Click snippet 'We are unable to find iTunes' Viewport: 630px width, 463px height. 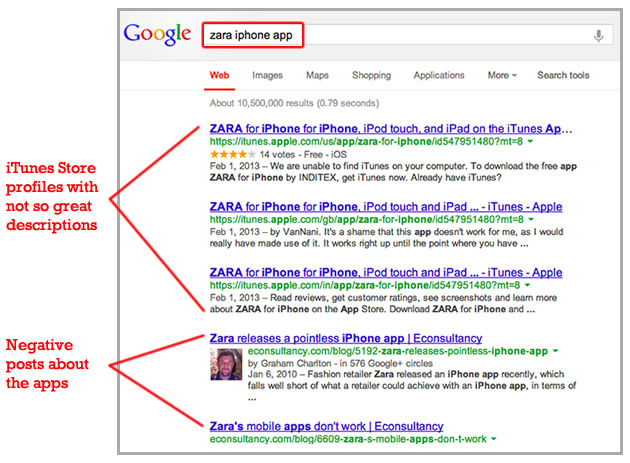click(393, 172)
